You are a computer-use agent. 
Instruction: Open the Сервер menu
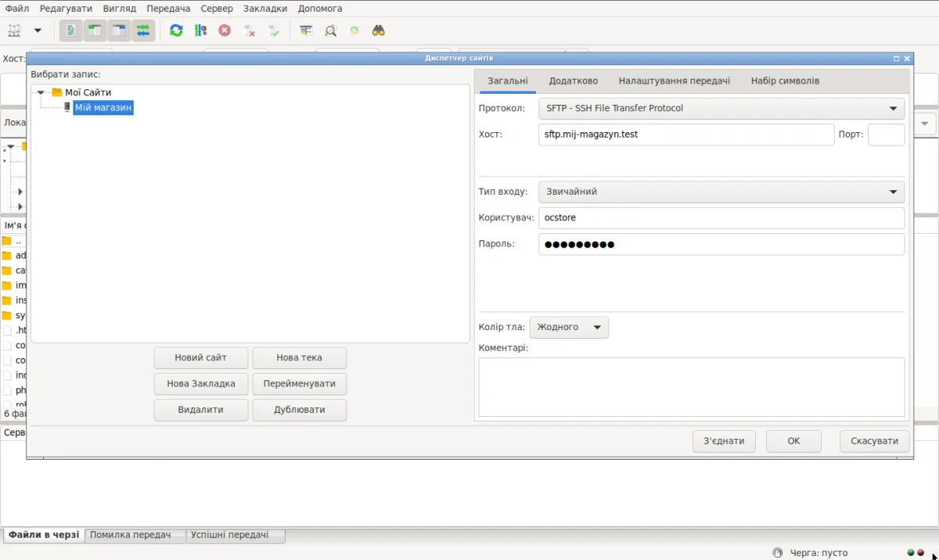[x=217, y=9]
